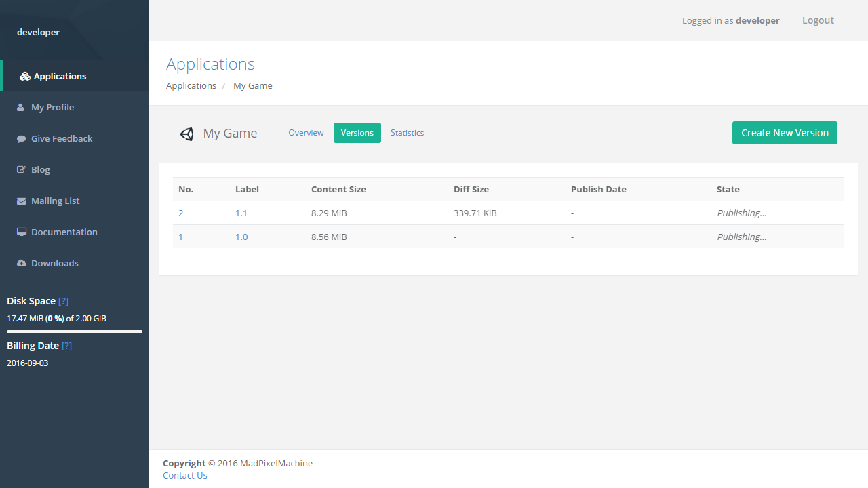This screenshot has width=868, height=488.
Task: Open version number 1 link
Action: [x=180, y=237]
